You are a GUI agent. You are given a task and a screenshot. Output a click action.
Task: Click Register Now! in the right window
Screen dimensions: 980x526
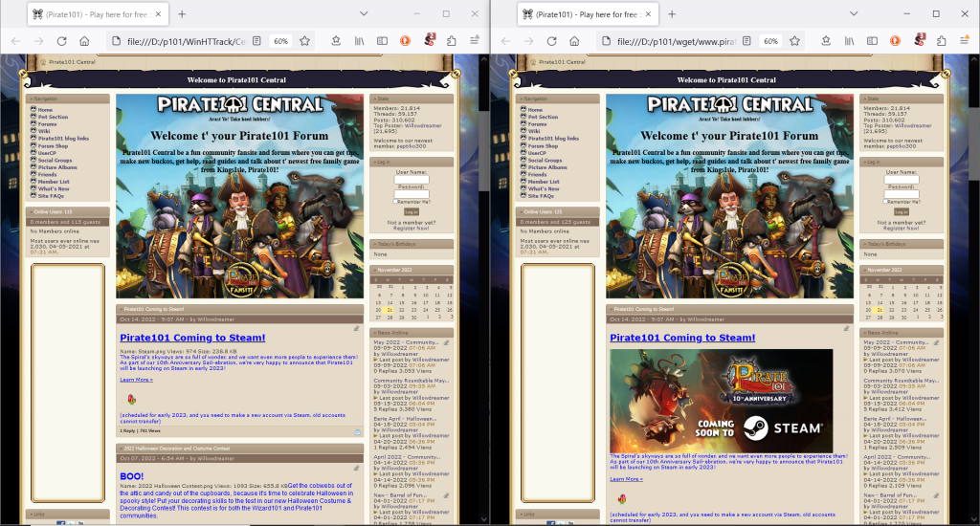[902, 228]
